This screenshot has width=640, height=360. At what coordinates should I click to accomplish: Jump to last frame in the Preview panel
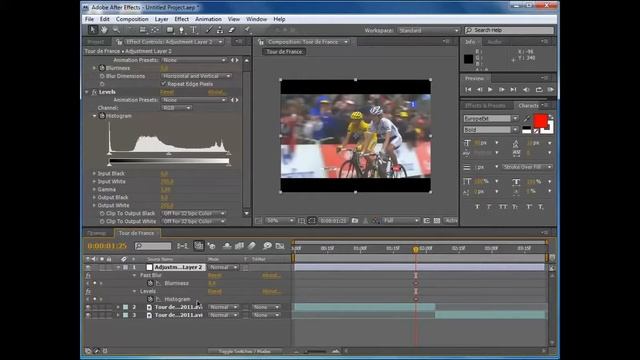pyautogui.click(x=513, y=89)
